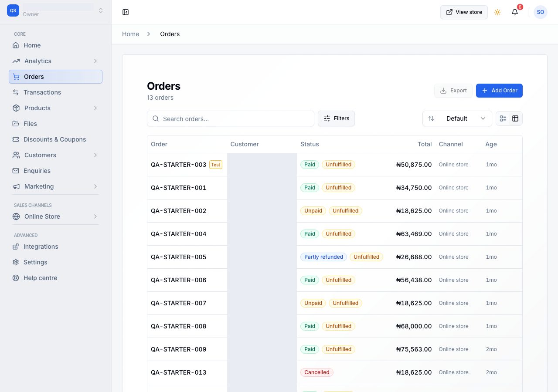The width and height of the screenshot is (558, 392).
Task: Collapse the sidebar panel icon
Action: [126, 12]
